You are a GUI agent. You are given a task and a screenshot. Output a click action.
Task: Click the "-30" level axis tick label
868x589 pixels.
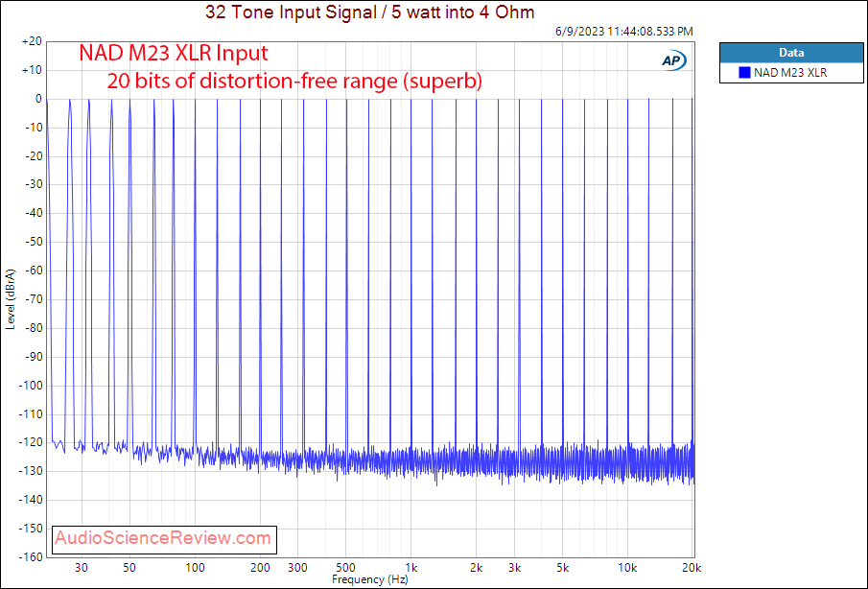pos(34,185)
